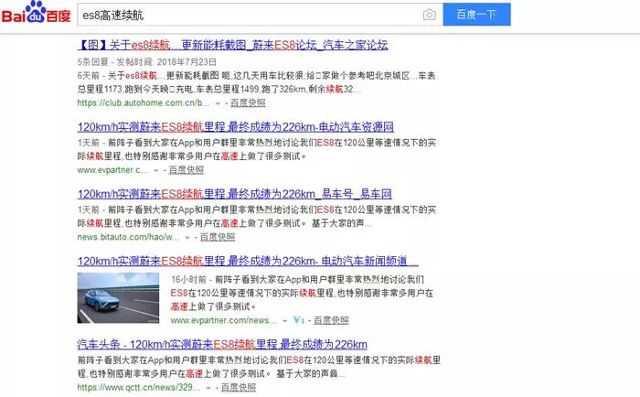Expand dropdown arrow beside www.evpartner.com/news URL

[285, 321]
